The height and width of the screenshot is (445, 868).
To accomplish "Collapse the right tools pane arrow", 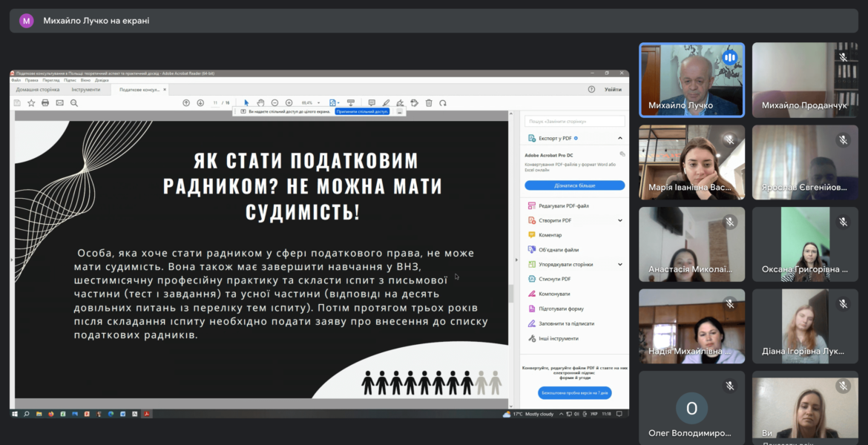I will tap(516, 260).
